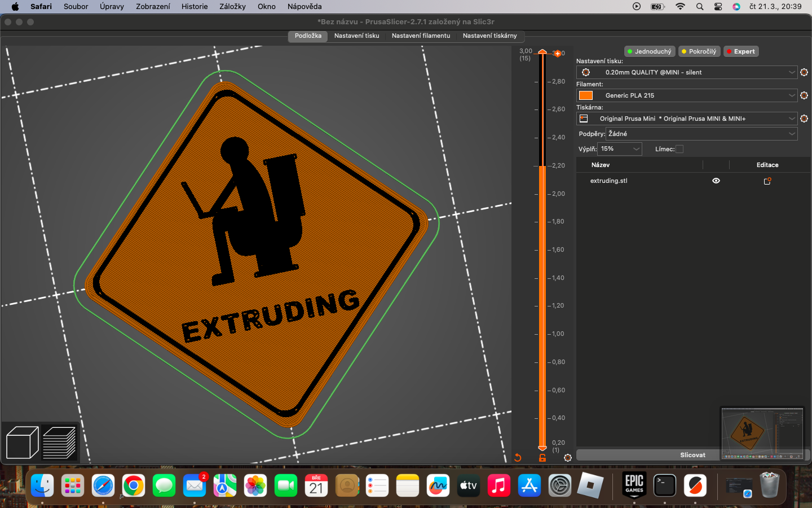Open the Soubor menu
Screen dimensions: 812x508
pos(76,7)
